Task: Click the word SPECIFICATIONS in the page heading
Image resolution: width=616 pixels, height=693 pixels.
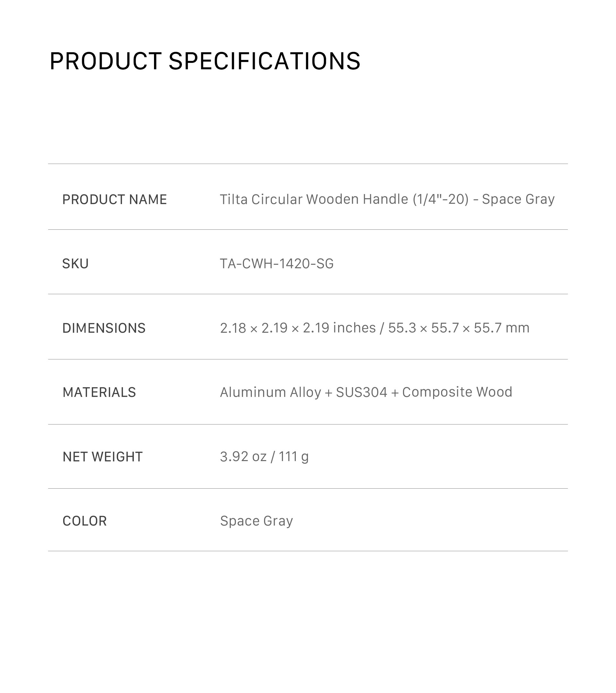Action: [264, 61]
